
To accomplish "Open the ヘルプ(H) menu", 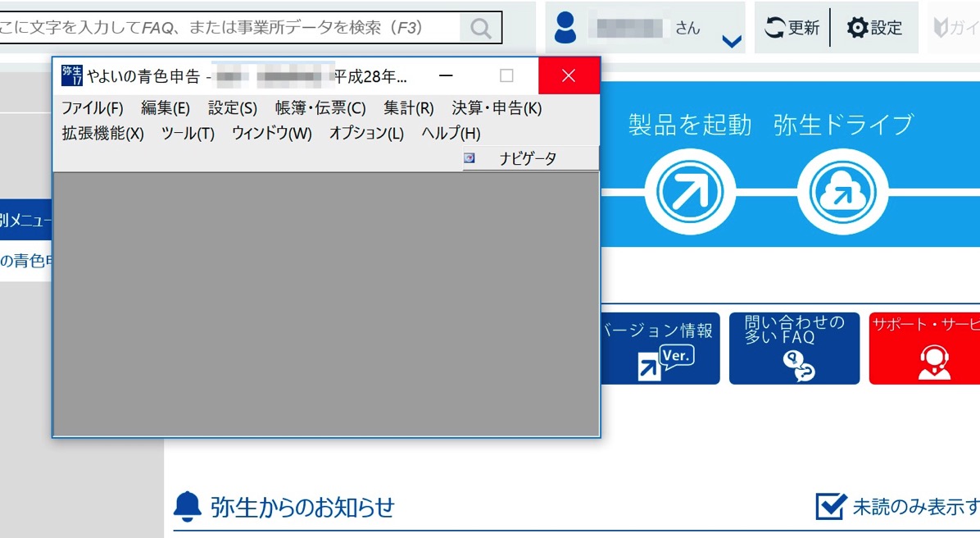I will (451, 133).
